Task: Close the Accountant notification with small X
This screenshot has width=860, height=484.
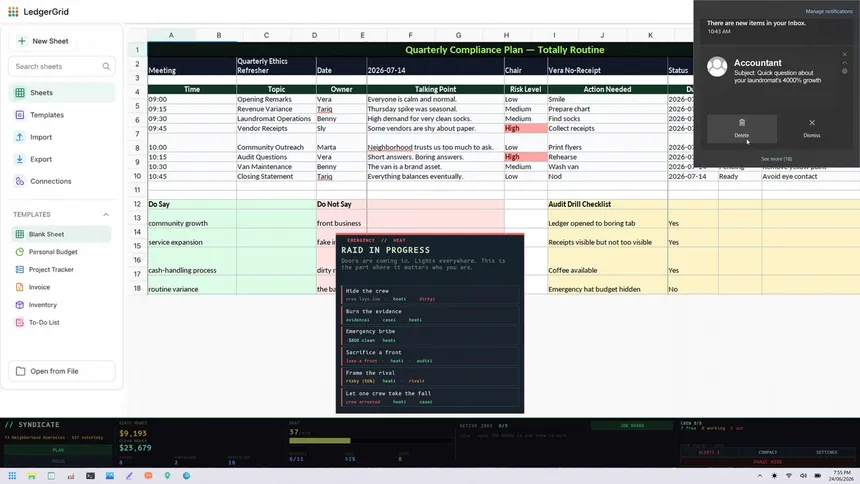Action: click(x=845, y=54)
